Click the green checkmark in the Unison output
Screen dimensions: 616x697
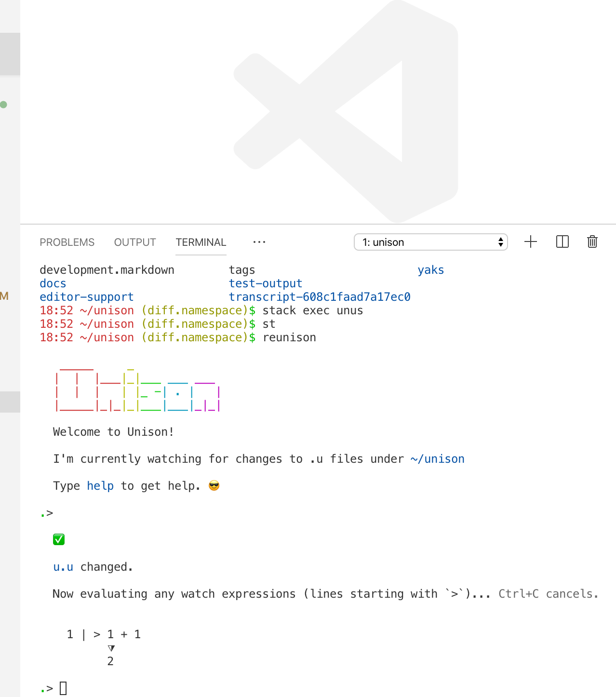(58, 539)
